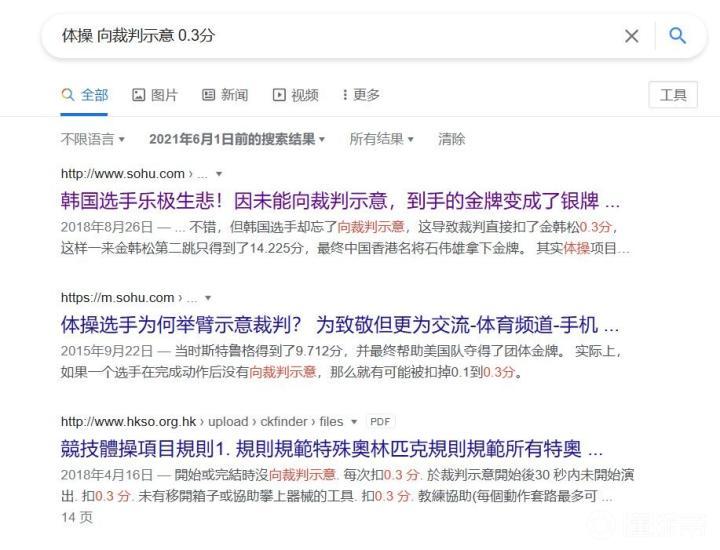This screenshot has height=550, width=720.
Task: Clear the search query with X icon
Action: 631,36
